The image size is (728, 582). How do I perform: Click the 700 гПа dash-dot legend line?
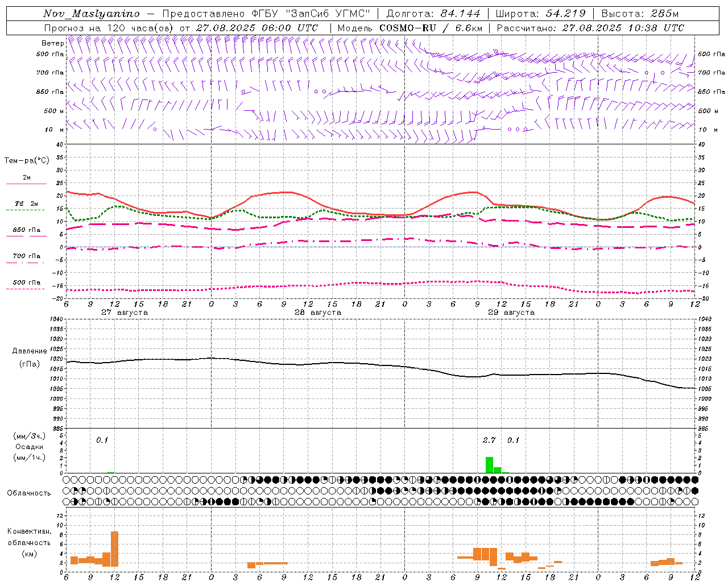point(26,263)
